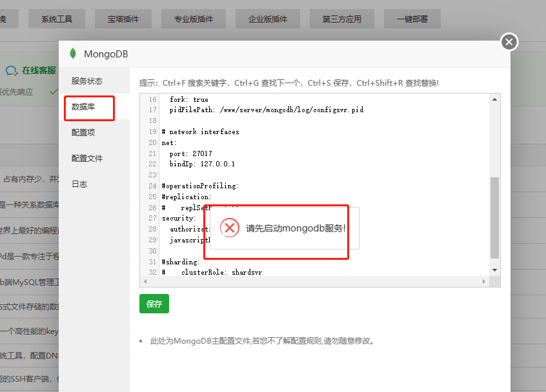This screenshot has height=392, width=546.
Task: Click the editor scroll down arrow
Action: pos(494,270)
